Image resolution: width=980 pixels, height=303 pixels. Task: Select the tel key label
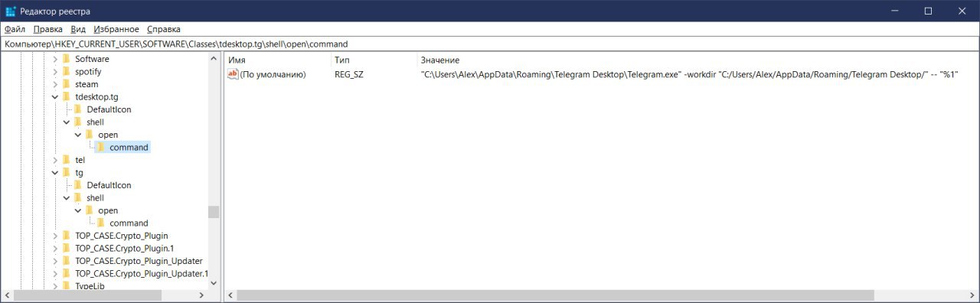[80, 160]
